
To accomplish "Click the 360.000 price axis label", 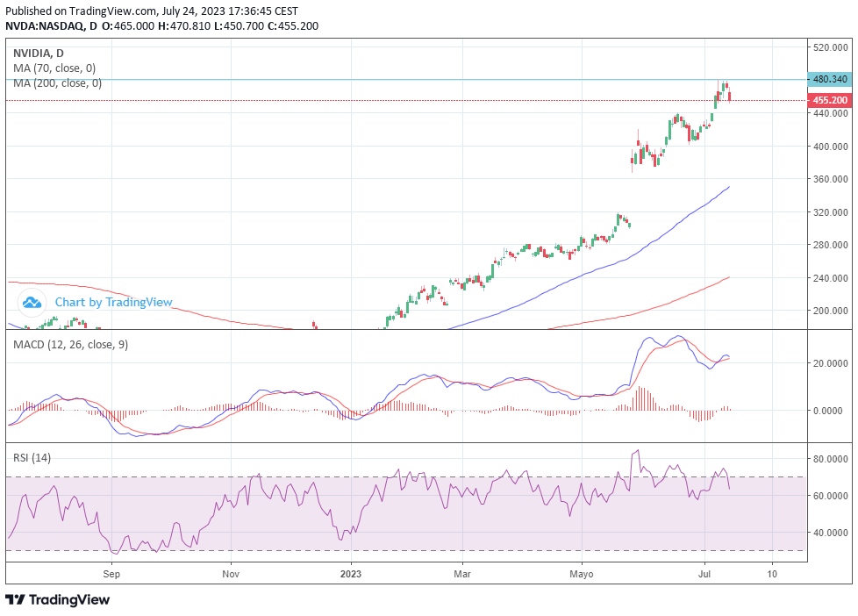I will (x=831, y=179).
